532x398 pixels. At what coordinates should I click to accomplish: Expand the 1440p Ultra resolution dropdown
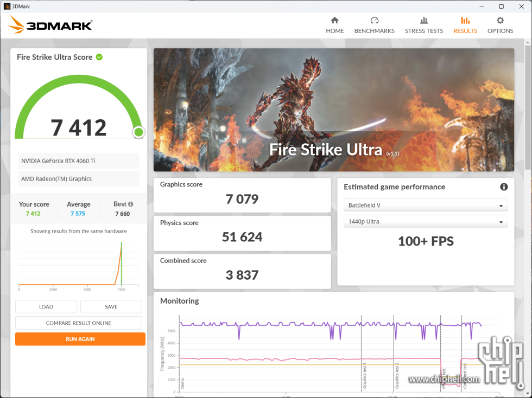[426, 221]
